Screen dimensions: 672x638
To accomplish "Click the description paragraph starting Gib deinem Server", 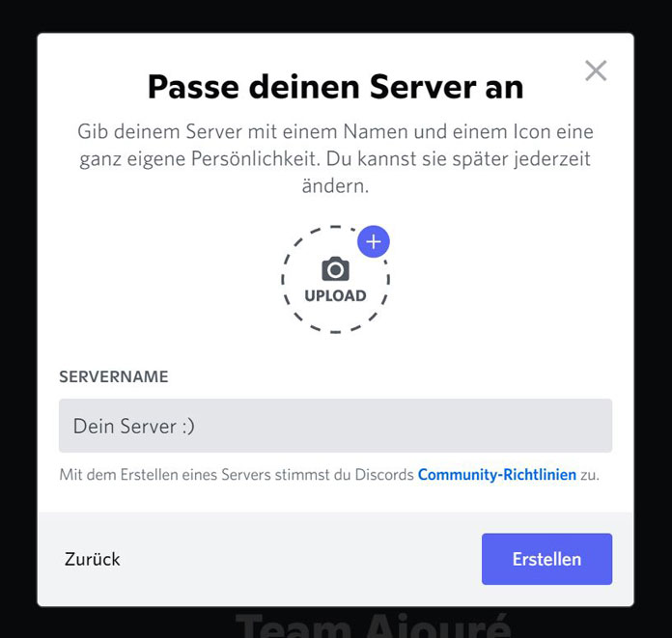I will [335, 158].
